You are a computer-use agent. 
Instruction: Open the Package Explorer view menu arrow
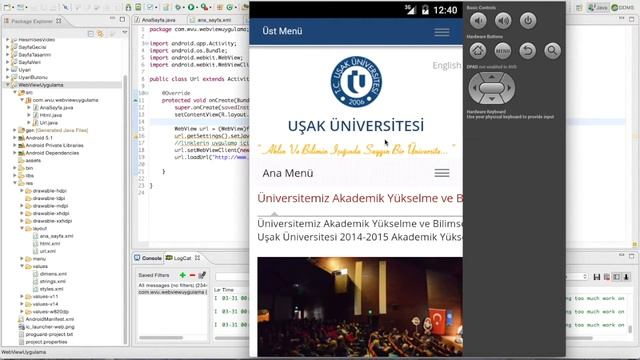pyautogui.click(x=124, y=32)
